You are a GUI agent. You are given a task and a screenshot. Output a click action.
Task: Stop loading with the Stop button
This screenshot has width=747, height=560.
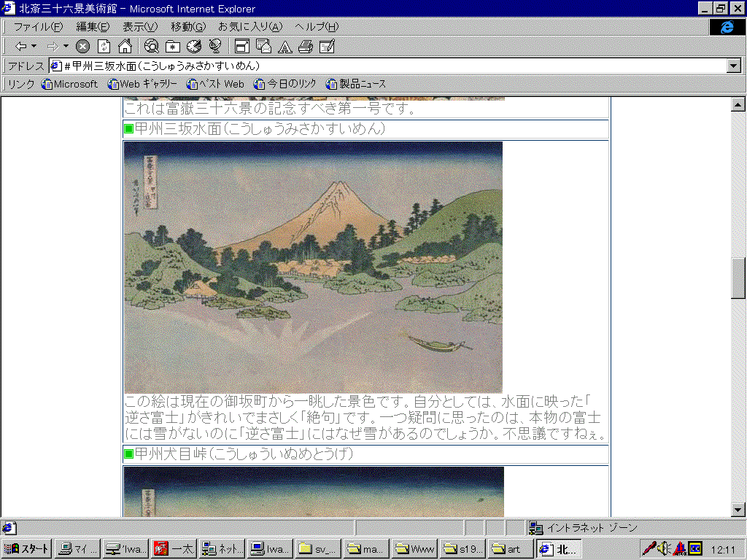83,46
